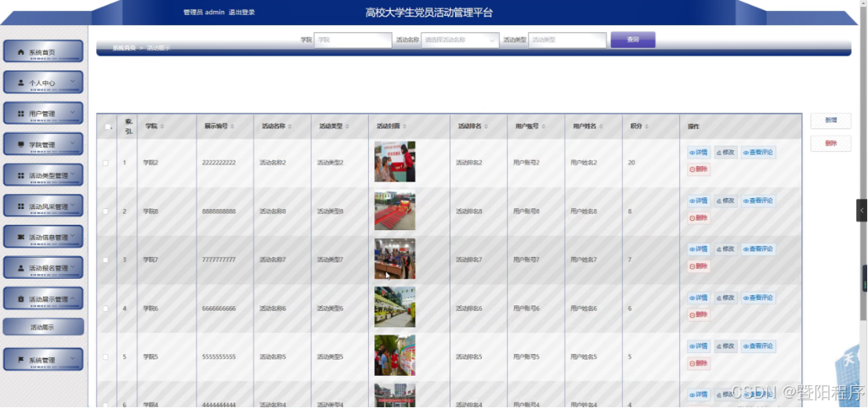Viewport: 868px width, 408px height.
Task: Click 查看评论 for the 学院5 row
Action: pos(758,347)
